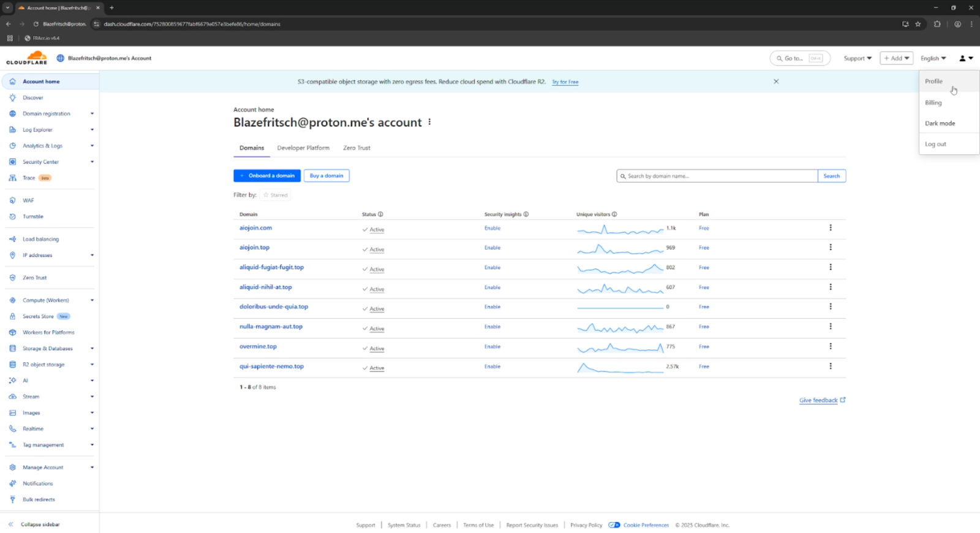This screenshot has height=533, width=980.
Task: Click the browser reload button
Action: [x=36, y=24]
